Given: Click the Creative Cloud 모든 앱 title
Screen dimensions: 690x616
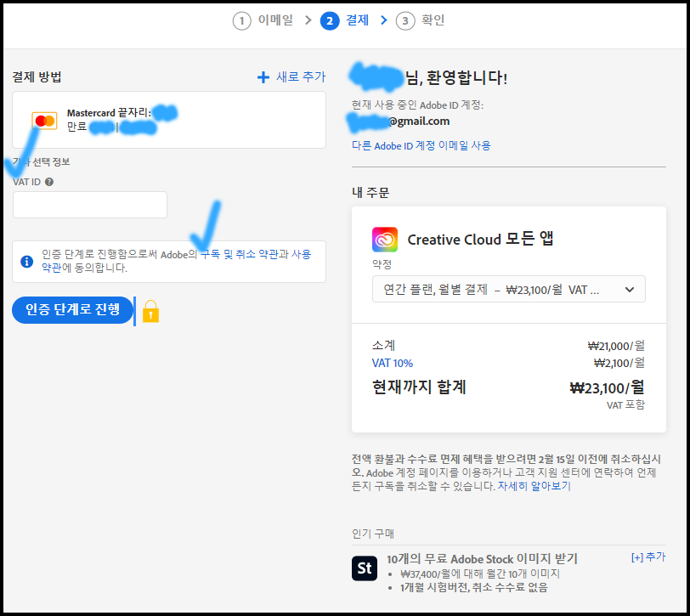Looking at the screenshot, I should [480, 240].
